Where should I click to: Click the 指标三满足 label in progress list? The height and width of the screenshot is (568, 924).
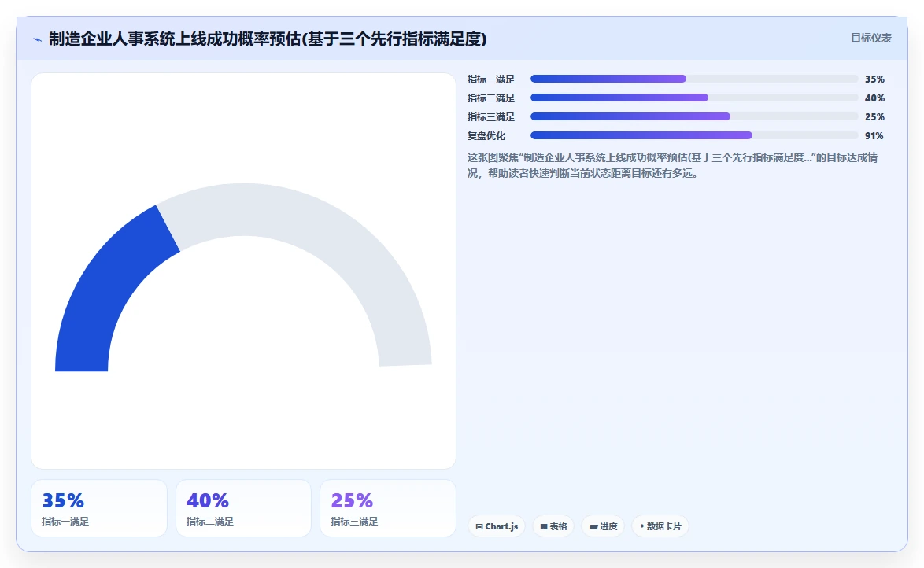coord(491,116)
